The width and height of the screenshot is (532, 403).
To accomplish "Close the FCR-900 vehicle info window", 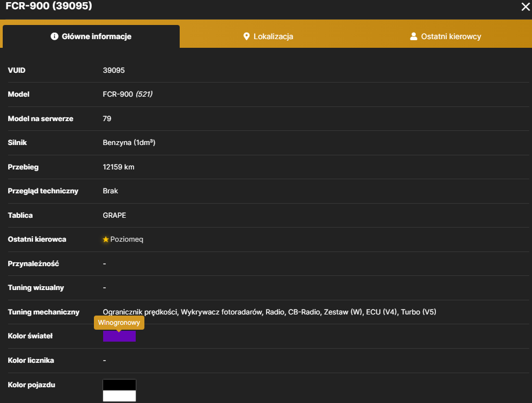I will click(525, 7).
